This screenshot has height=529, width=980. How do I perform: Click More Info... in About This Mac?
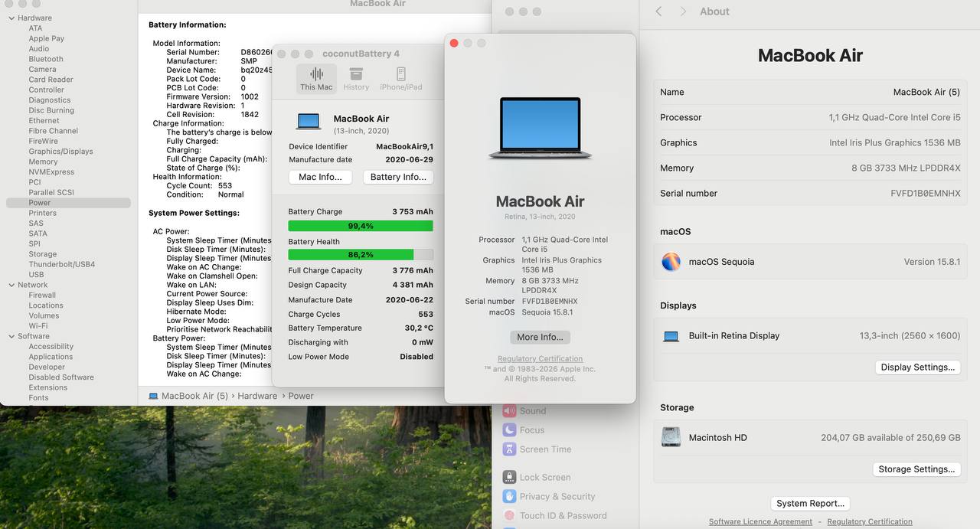540,337
